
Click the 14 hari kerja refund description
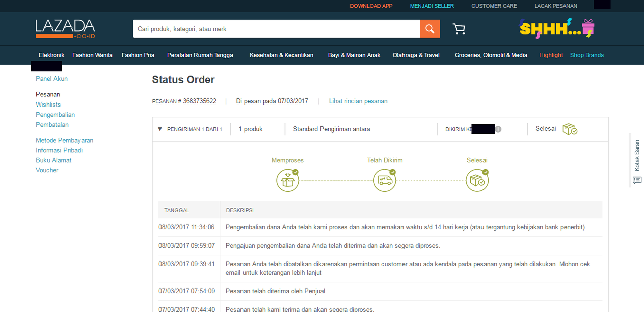pyautogui.click(x=406, y=227)
